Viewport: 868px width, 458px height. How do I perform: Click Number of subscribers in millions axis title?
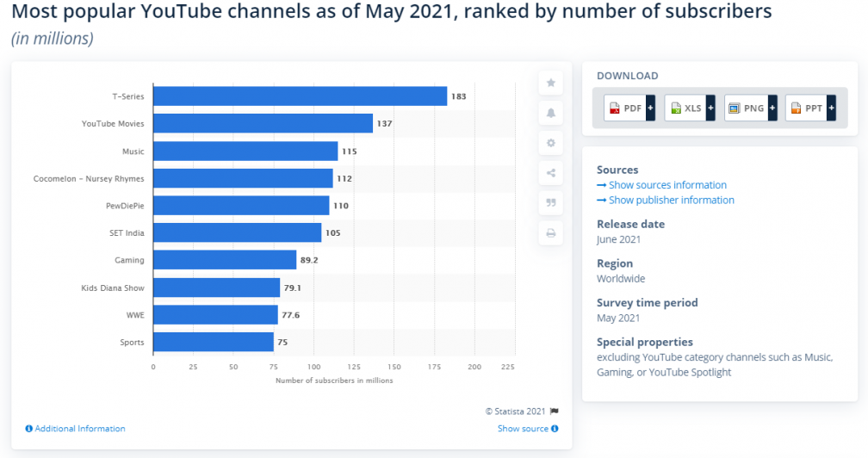tap(334, 381)
